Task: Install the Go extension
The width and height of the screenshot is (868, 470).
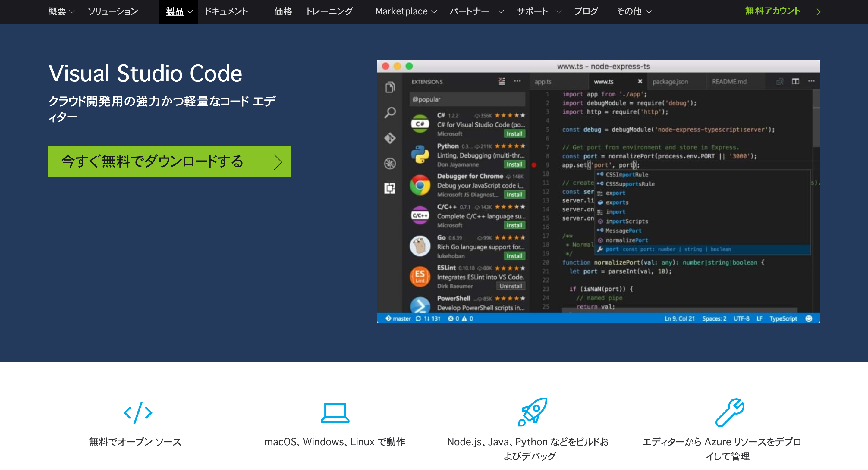Action: click(x=514, y=256)
